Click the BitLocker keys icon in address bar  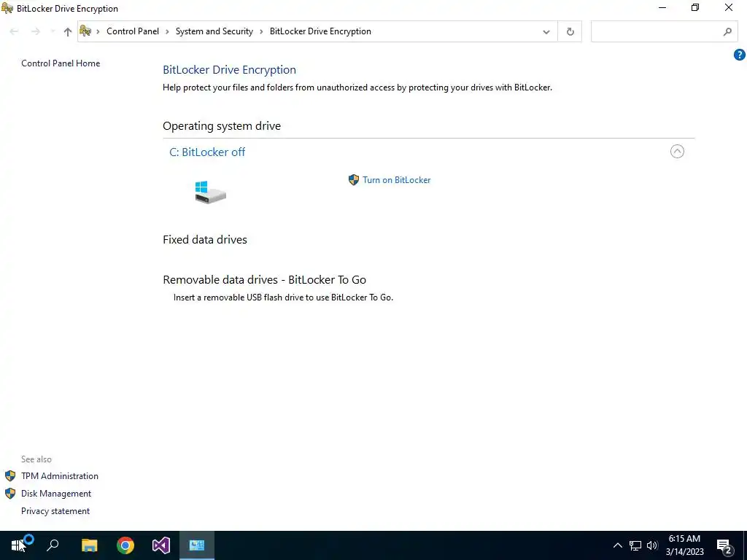pyautogui.click(x=85, y=31)
